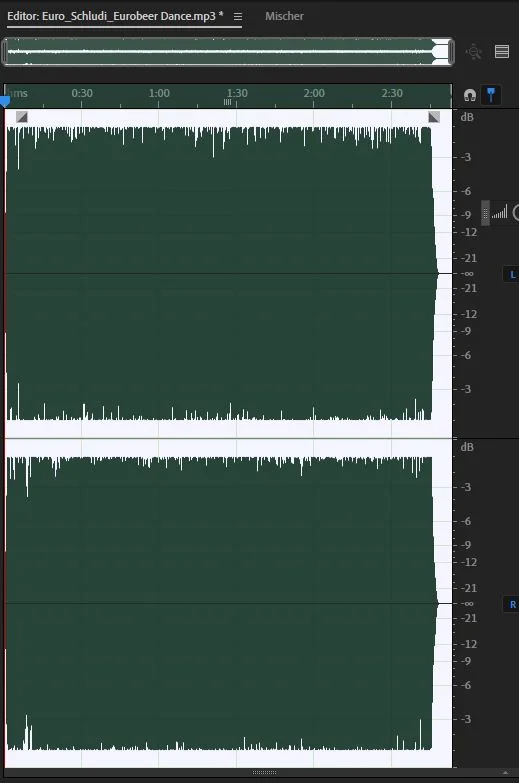Click the HUD gain knob
Viewport: 519px width, 783px height.
[516, 213]
